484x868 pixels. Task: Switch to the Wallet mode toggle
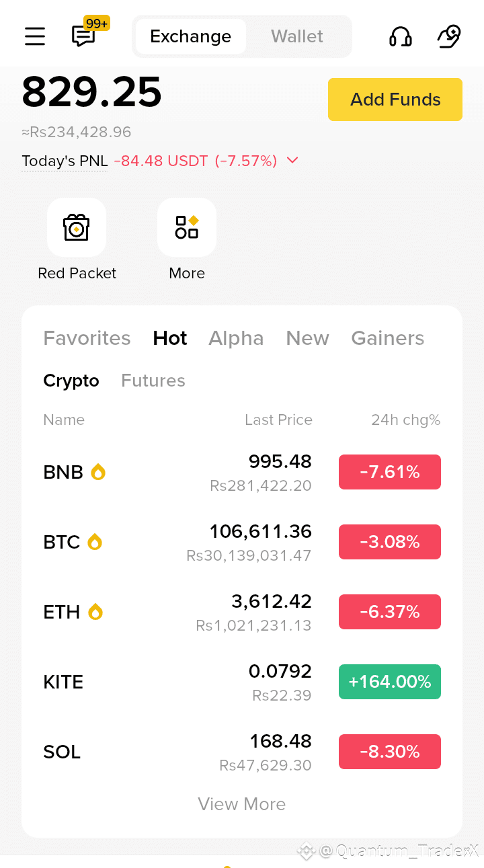point(297,36)
